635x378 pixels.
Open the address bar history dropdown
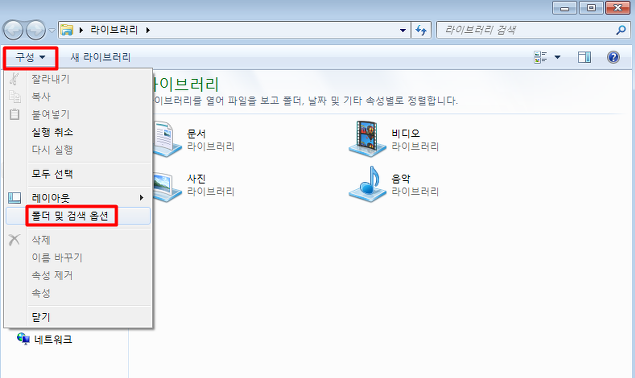point(403,30)
